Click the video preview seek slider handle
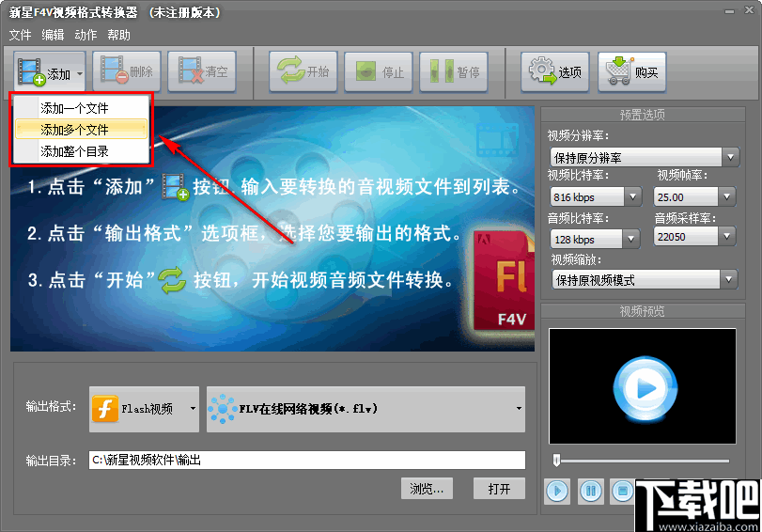The image size is (762, 532). (557, 460)
